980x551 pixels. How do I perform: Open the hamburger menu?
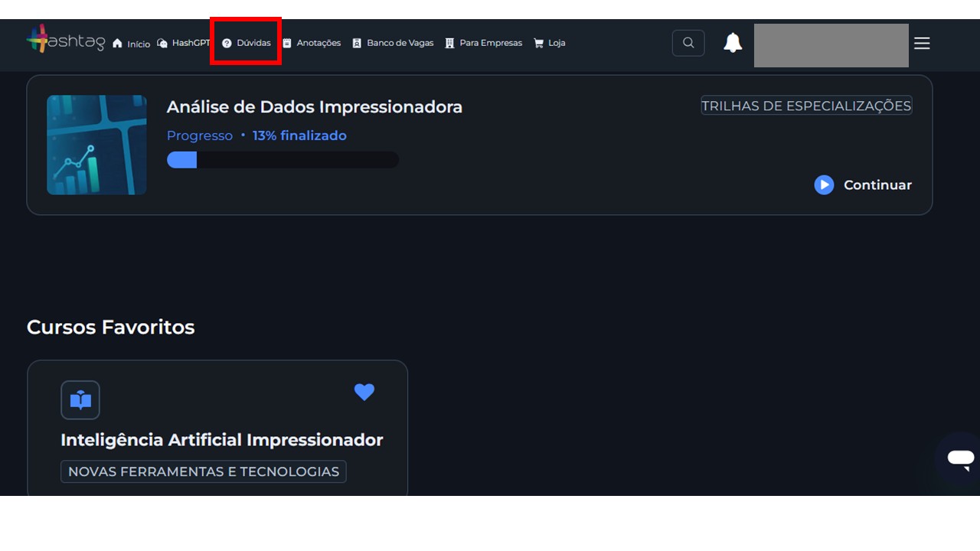pyautogui.click(x=922, y=44)
